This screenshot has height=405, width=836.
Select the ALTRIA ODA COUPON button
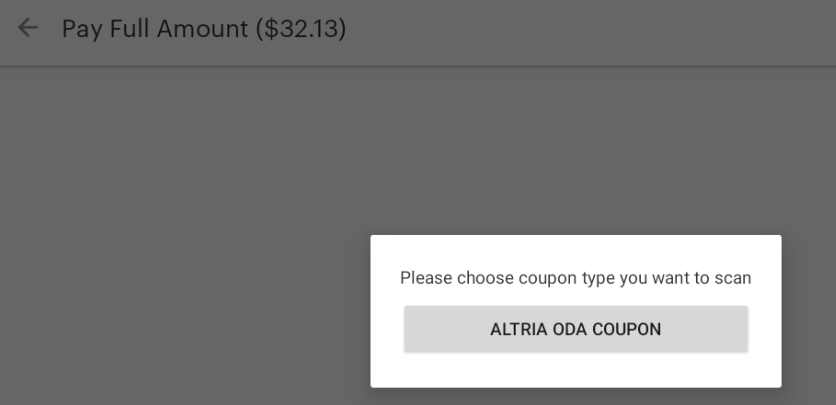click(575, 329)
